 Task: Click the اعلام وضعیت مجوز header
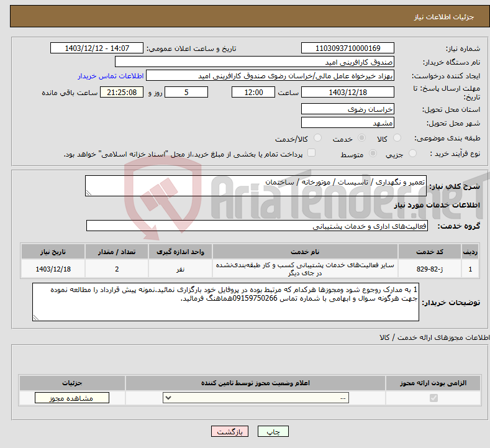coord(255,383)
